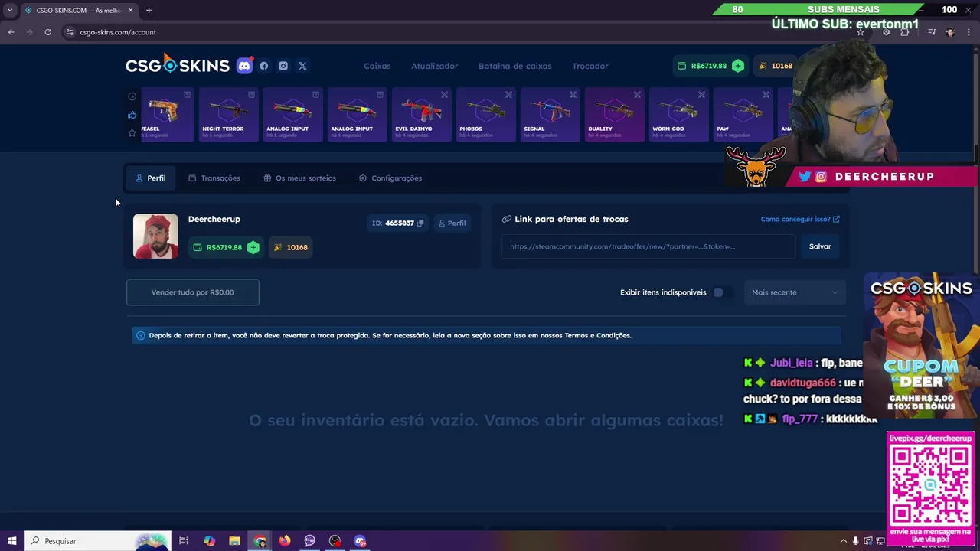980x551 pixels.
Task: Click the CSGO-SKINS logo
Action: click(x=178, y=65)
